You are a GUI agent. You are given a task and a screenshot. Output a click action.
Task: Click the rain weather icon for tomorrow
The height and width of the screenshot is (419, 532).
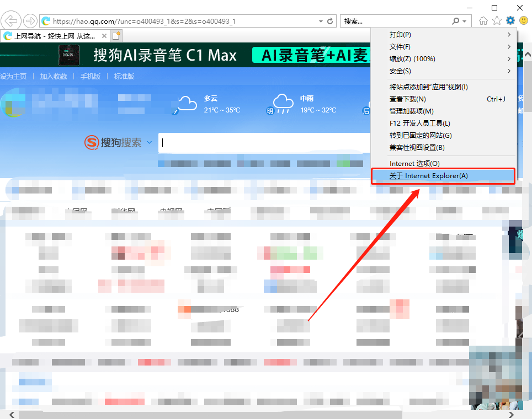pyautogui.click(x=283, y=104)
